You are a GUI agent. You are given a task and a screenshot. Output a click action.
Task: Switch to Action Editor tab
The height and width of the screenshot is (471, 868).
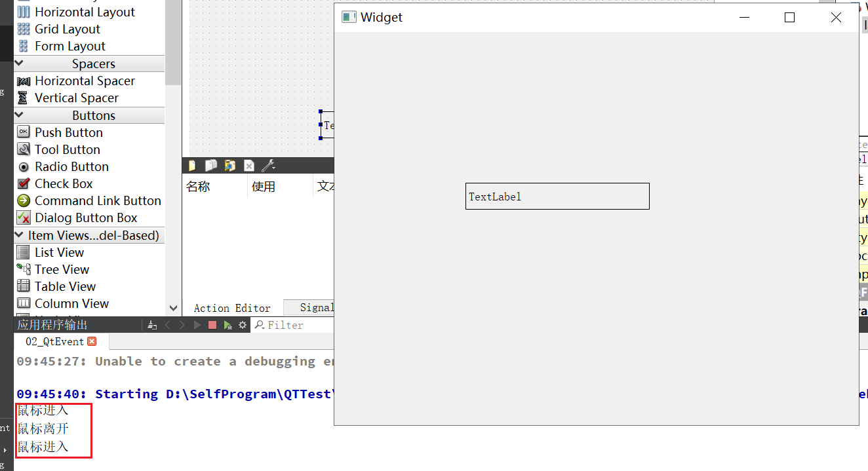[232, 308]
